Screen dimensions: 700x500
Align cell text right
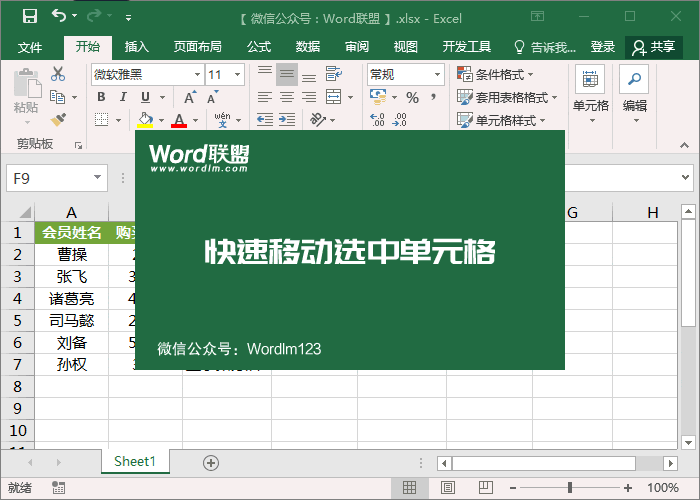309,97
